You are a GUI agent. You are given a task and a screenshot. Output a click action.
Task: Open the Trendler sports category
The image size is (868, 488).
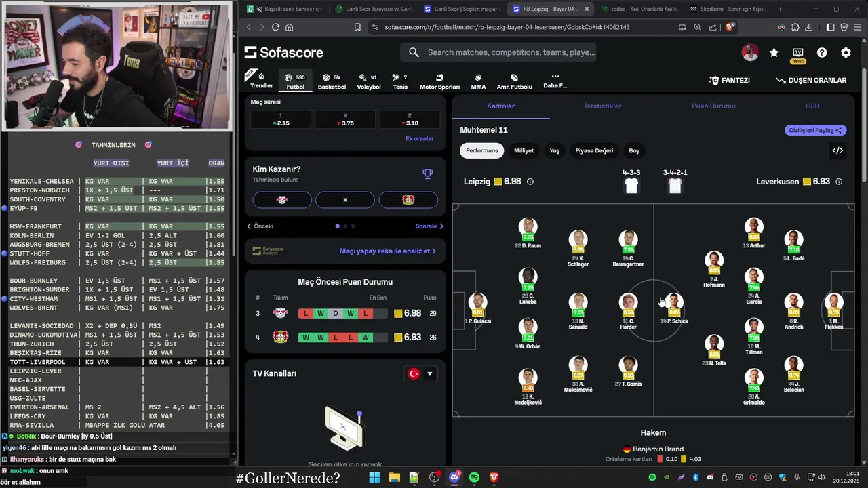(262, 80)
